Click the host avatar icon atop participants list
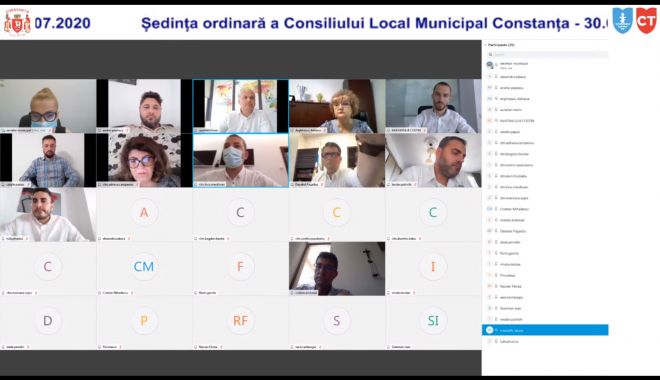Viewport: 660px width, 380px height. pos(490,65)
